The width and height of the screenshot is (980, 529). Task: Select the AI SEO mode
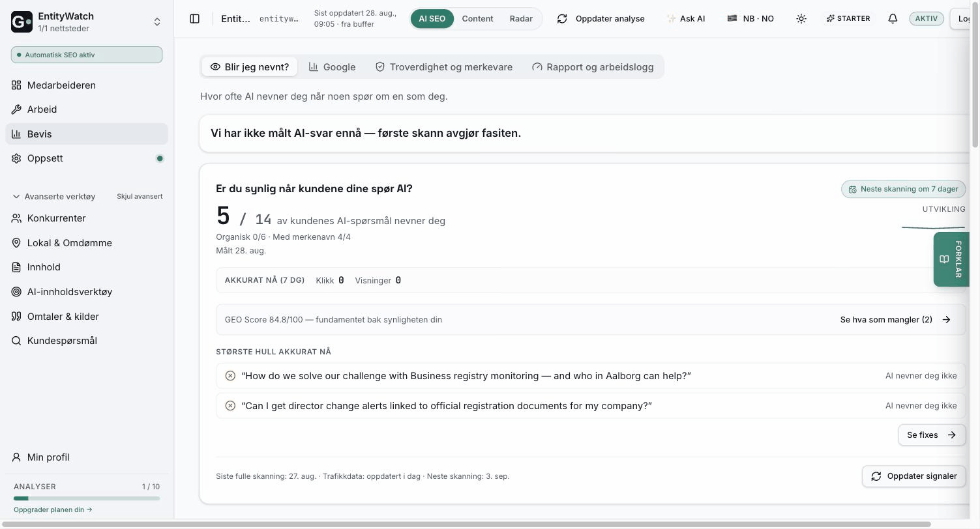tap(432, 19)
